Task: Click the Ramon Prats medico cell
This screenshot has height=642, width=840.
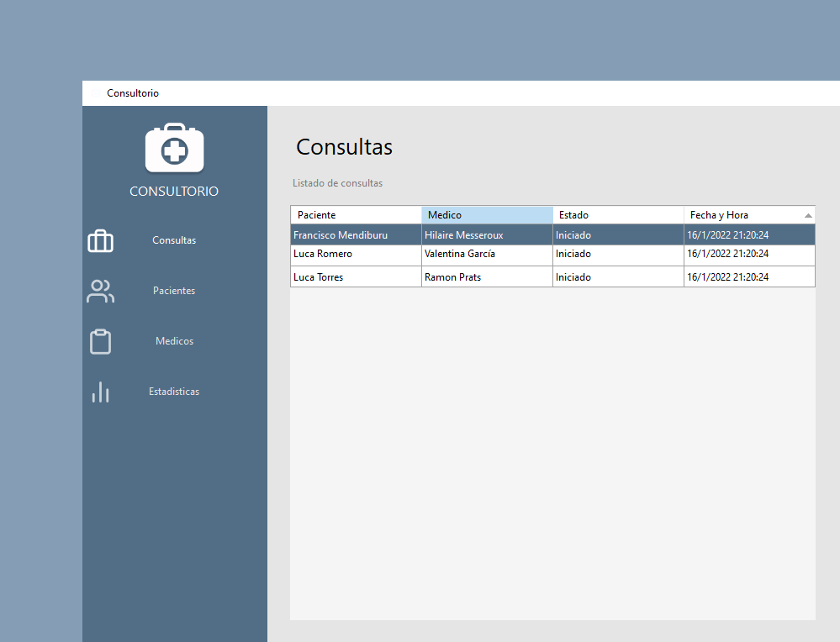Action: tap(452, 277)
